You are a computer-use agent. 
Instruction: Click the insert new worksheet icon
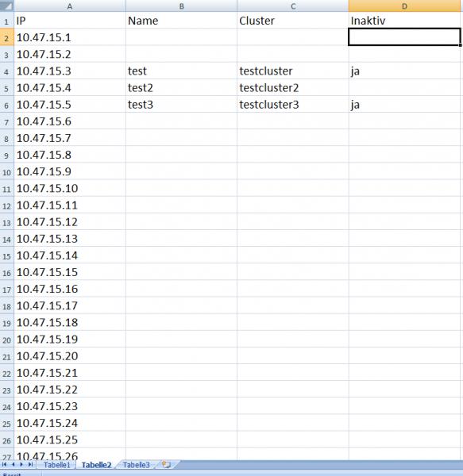[166, 464]
